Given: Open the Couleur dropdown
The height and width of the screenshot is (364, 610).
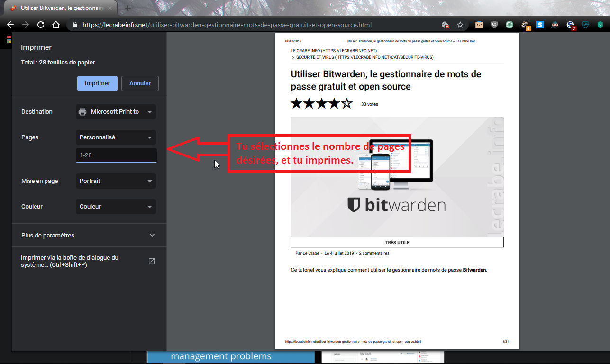Looking at the screenshot, I should (116, 207).
